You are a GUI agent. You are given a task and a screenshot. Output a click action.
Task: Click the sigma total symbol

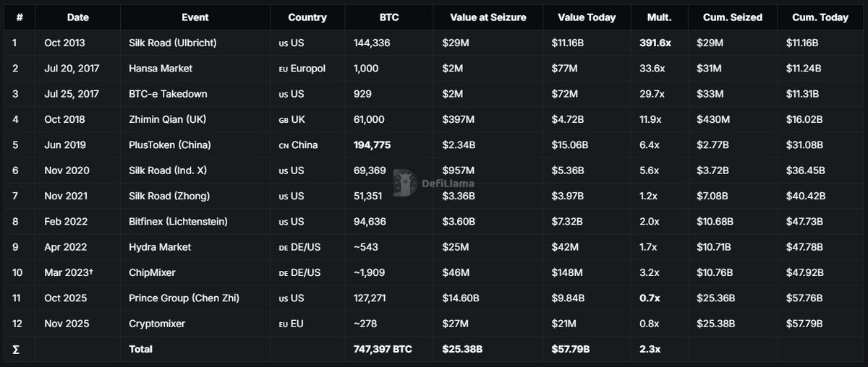point(16,349)
